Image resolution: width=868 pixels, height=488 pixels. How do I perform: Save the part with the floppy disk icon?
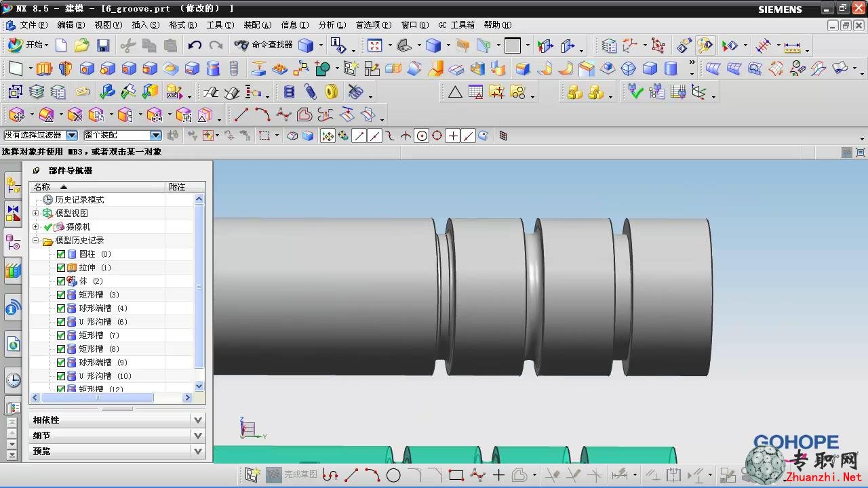click(x=103, y=45)
